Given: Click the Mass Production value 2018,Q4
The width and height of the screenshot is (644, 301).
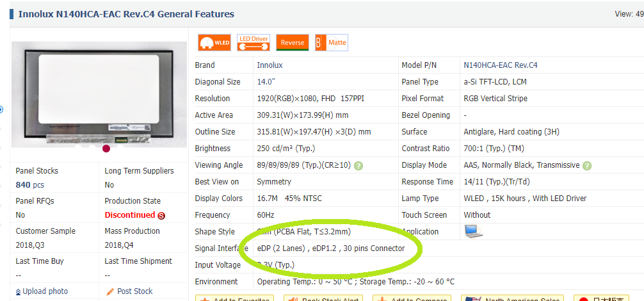Looking at the screenshot, I should tap(118, 245).
